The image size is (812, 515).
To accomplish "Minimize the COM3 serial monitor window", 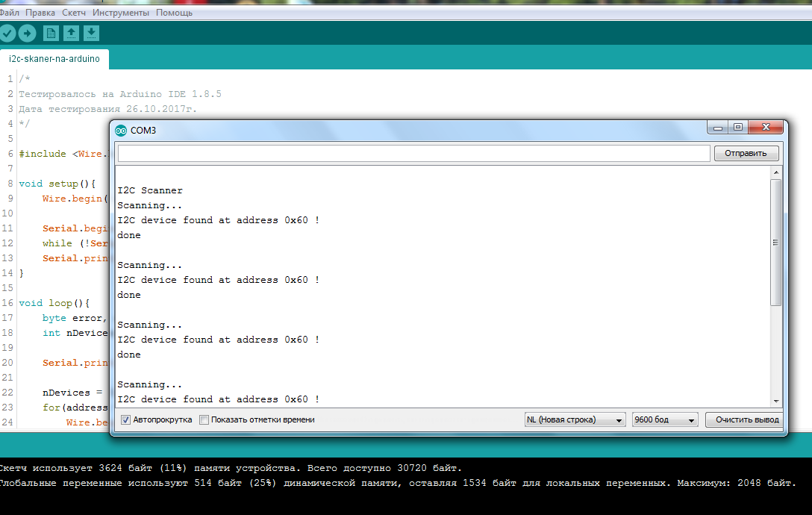I will (x=718, y=128).
